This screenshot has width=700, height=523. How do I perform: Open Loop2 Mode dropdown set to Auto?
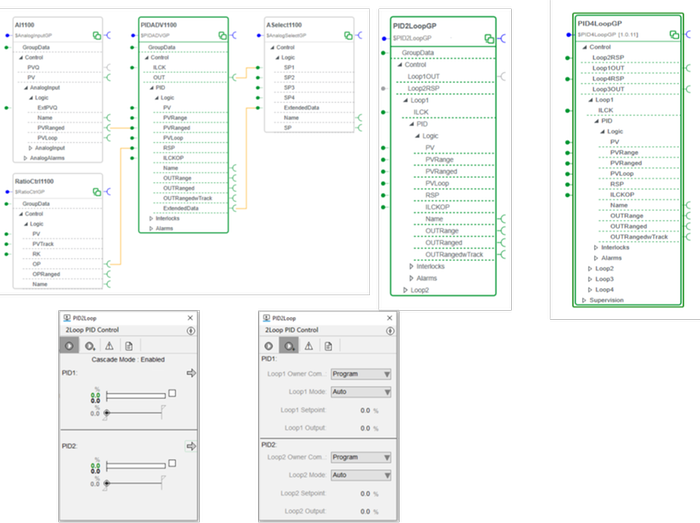pos(361,475)
